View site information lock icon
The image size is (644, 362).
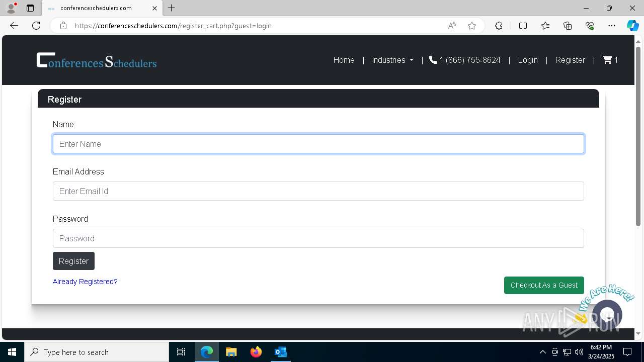pyautogui.click(x=63, y=26)
